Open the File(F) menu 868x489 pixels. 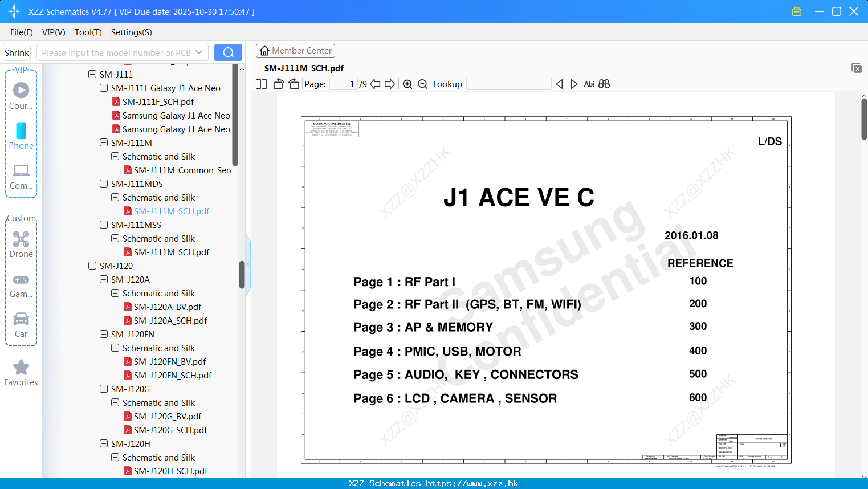pos(22,32)
